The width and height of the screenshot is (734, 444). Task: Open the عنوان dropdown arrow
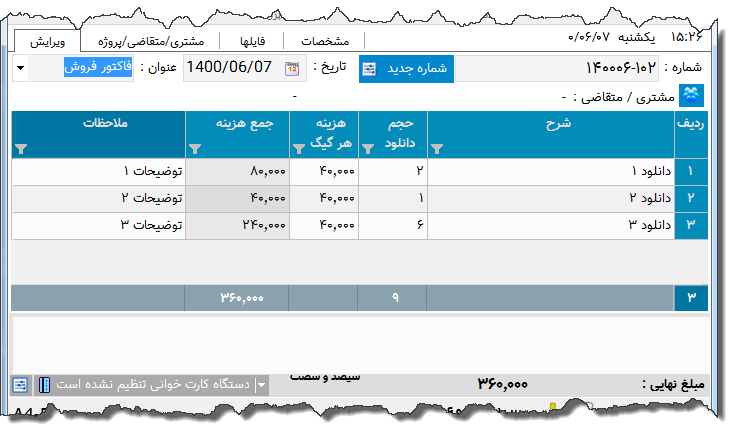point(22,69)
